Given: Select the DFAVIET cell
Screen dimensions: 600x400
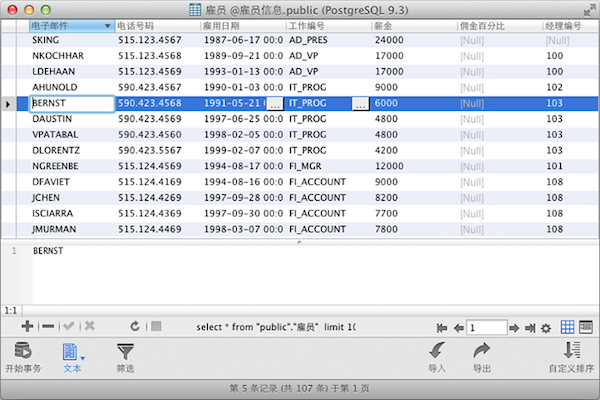Looking at the screenshot, I should (x=72, y=182).
